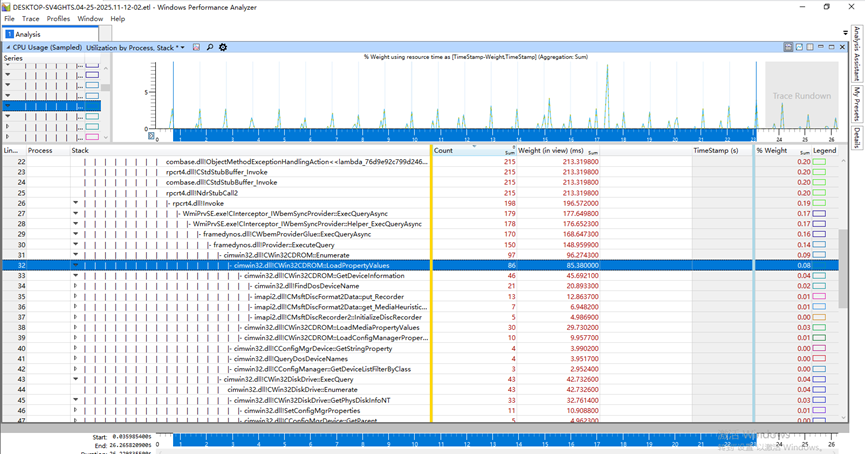Collapse CWin32CDROM::Enumerate row 31
The height and width of the screenshot is (454, 865).
pyautogui.click(x=76, y=255)
